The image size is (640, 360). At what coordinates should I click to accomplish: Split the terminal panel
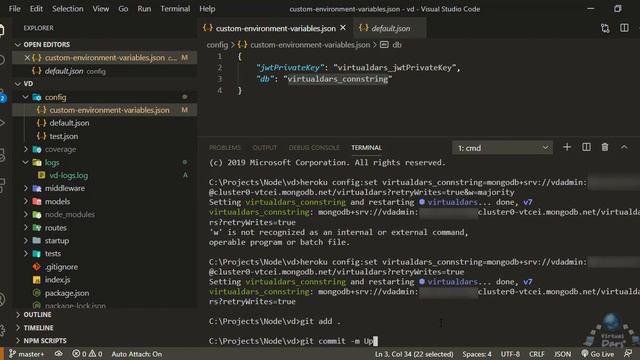coord(586,147)
